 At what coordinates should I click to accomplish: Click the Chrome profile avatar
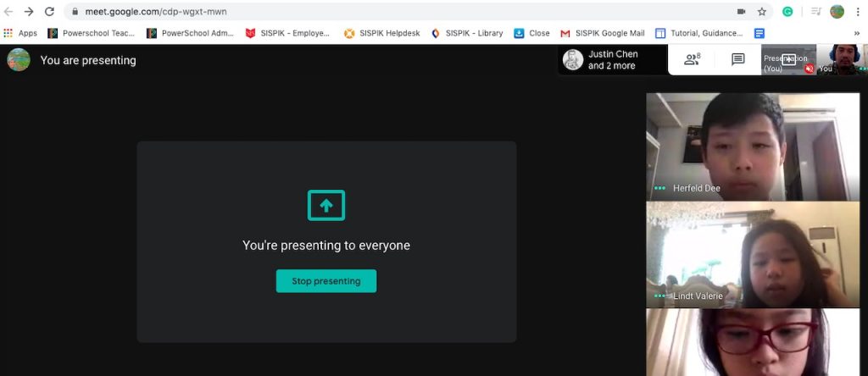(837, 12)
